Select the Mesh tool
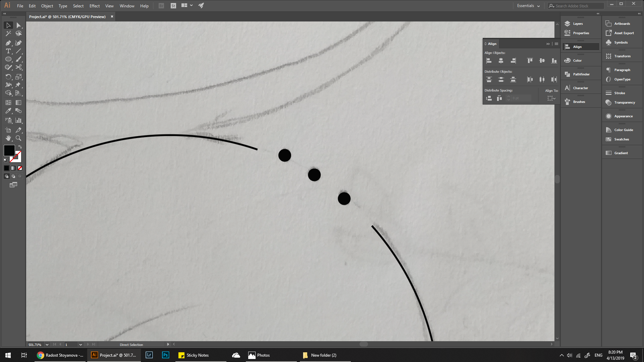644x362 pixels. click(x=8, y=103)
